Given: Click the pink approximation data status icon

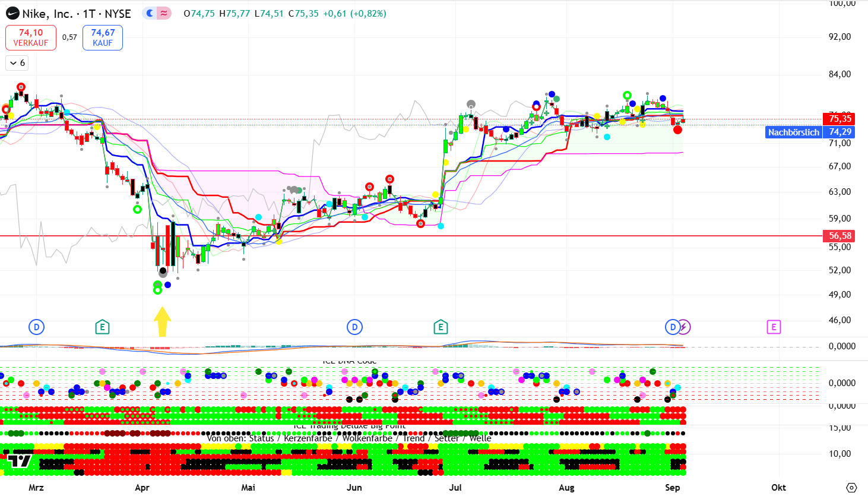Looking at the screenshot, I should [x=164, y=13].
